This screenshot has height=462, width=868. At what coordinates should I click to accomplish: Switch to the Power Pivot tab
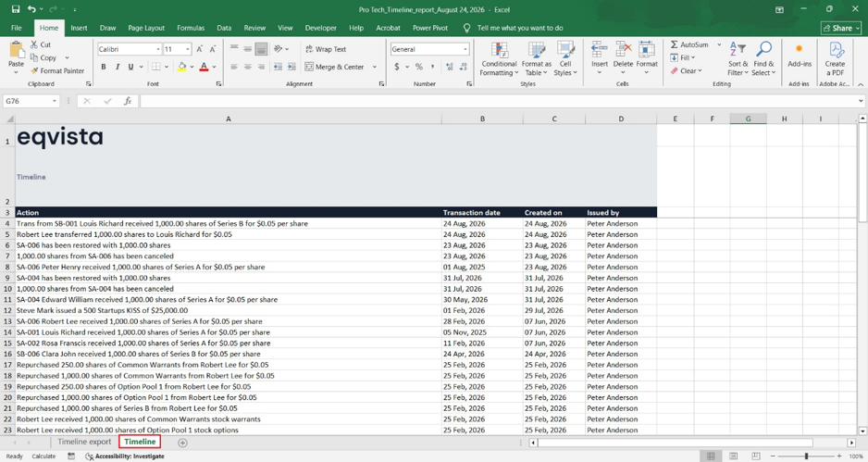click(430, 28)
